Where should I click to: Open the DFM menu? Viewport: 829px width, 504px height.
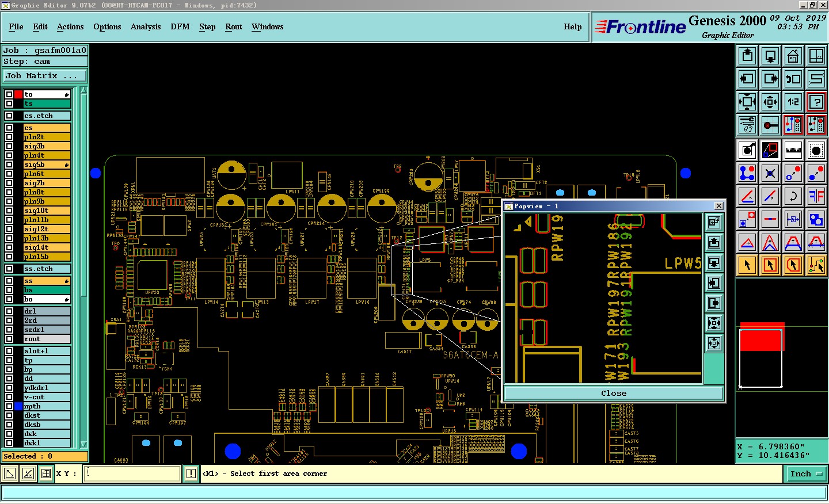tap(180, 26)
